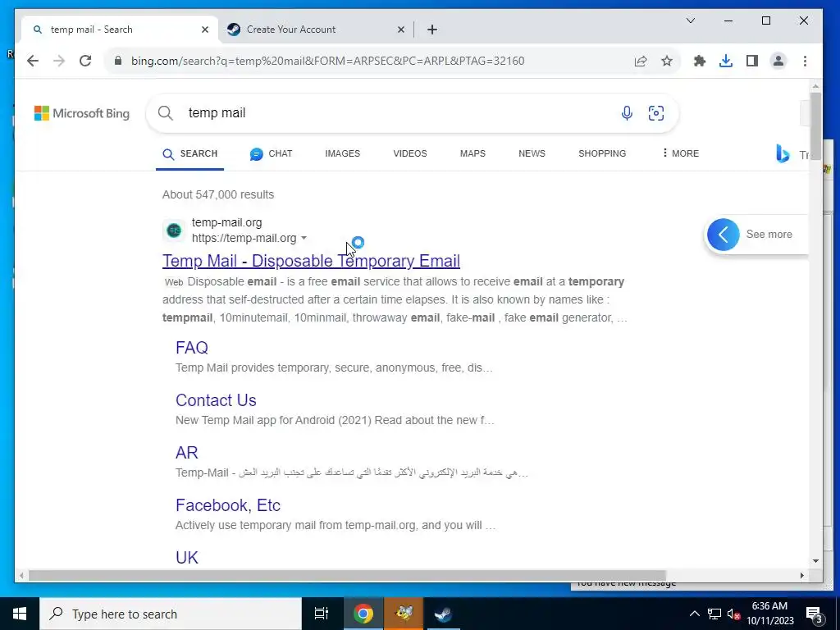Open the MORE search categories menu
Screen dimensions: 840x630
click(x=680, y=153)
